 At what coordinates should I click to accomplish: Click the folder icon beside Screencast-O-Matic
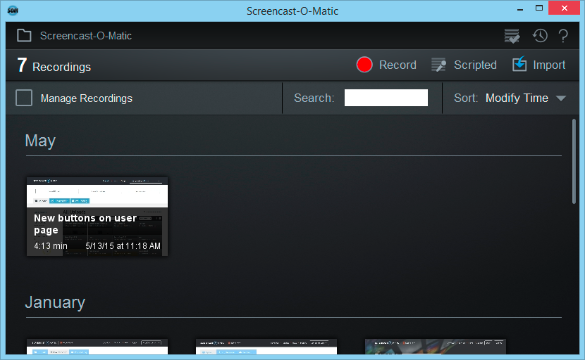[x=24, y=35]
